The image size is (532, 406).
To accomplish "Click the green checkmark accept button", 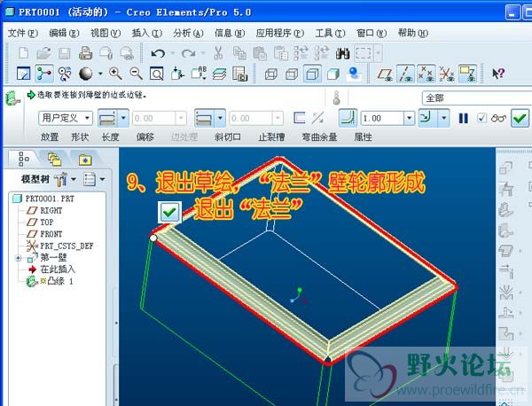I will click(x=520, y=118).
